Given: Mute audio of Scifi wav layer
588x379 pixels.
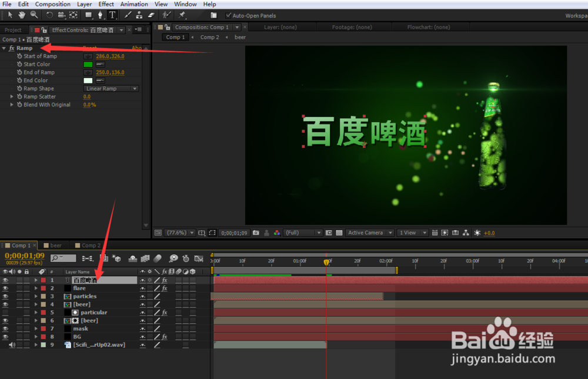Looking at the screenshot, I should [x=12, y=345].
